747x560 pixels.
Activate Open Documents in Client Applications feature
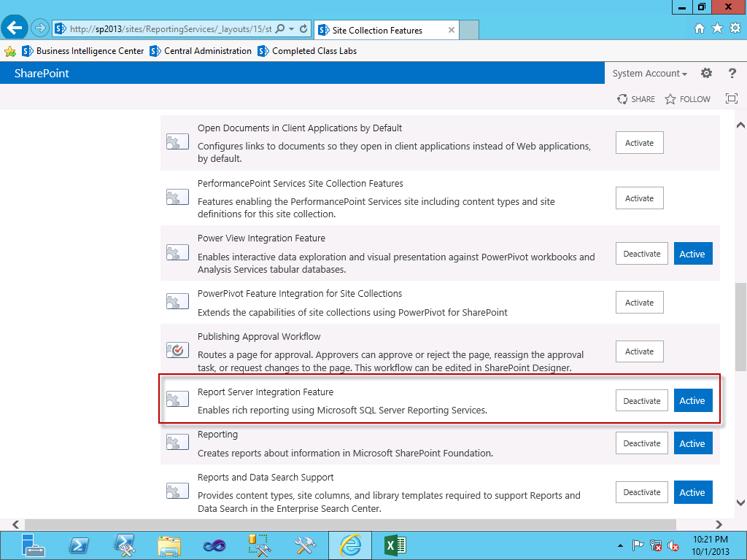pyautogui.click(x=639, y=143)
